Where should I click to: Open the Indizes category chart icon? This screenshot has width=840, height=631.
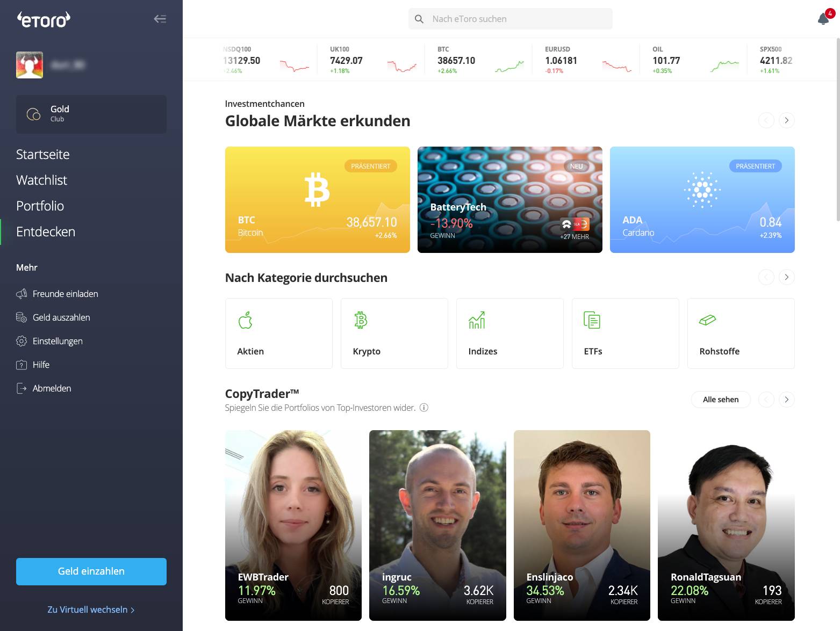[477, 320]
